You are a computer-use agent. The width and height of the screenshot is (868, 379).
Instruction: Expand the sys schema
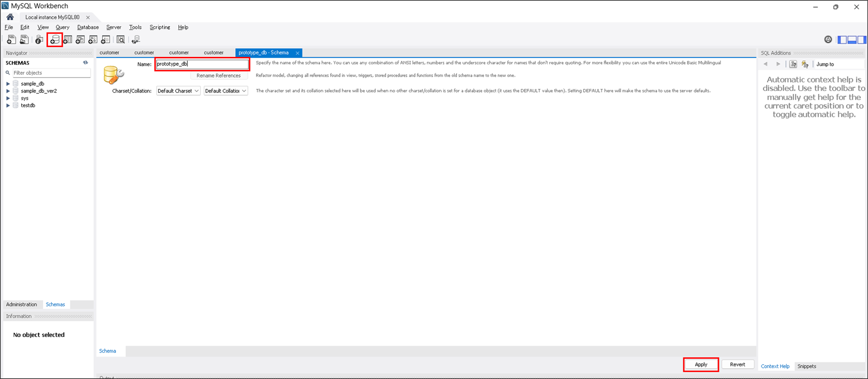pyautogui.click(x=8, y=98)
